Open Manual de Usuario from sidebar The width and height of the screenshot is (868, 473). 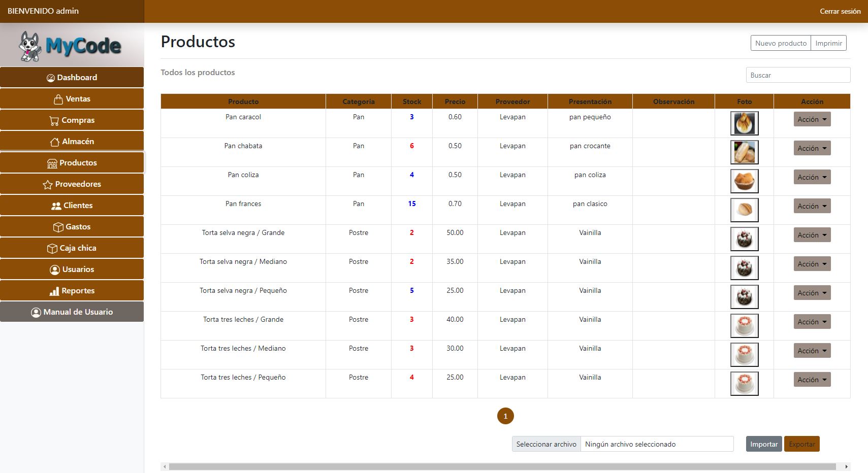pyautogui.click(x=72, y=312)
